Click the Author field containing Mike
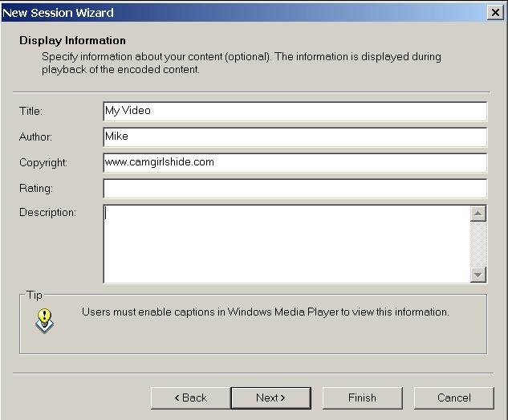Screen dimensions: 508x420 click(295, 137)
